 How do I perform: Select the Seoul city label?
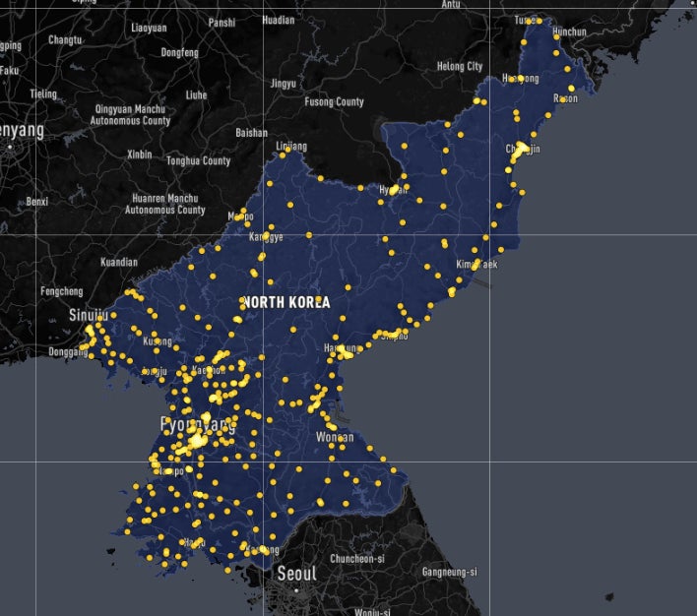(297, 574)
